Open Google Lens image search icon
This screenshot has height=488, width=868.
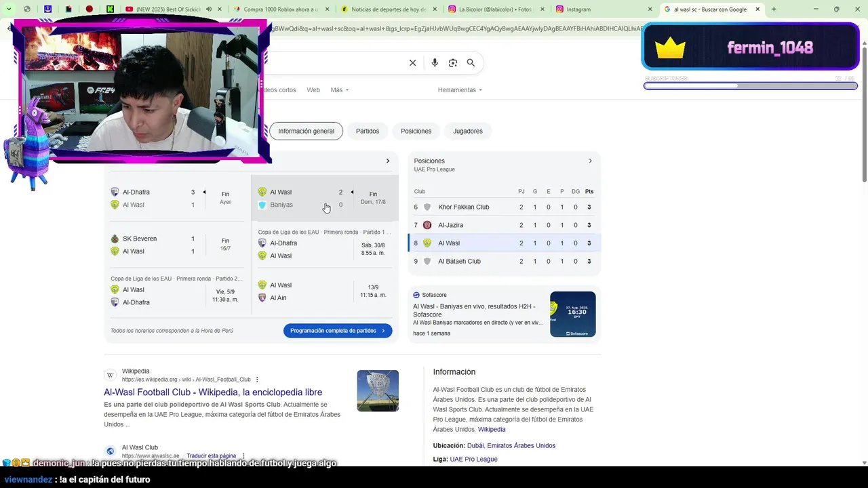pos(453,63)
